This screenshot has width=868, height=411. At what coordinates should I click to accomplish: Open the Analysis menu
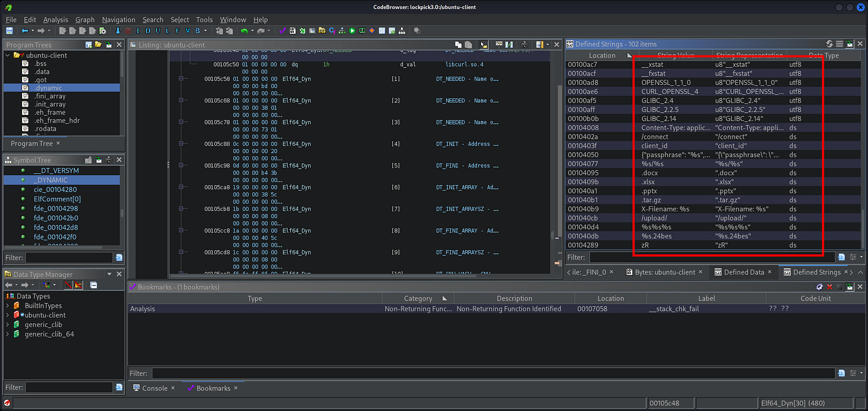tap(55, 20)
